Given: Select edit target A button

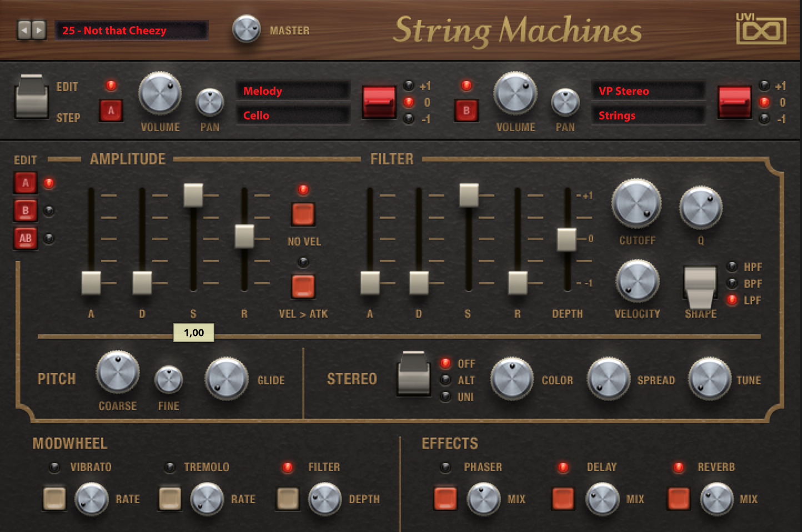Looking at the screenshot, I should [26, 183].
